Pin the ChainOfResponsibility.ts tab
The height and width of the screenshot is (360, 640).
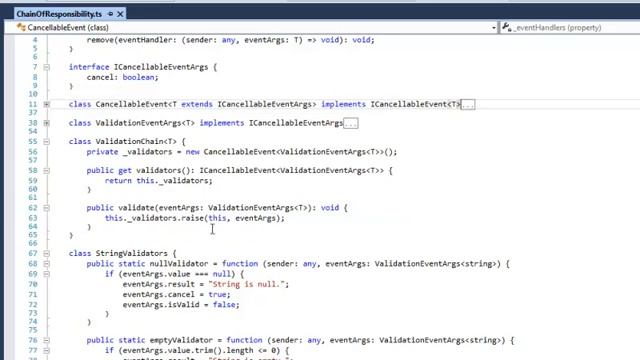(x=110, y=14)
